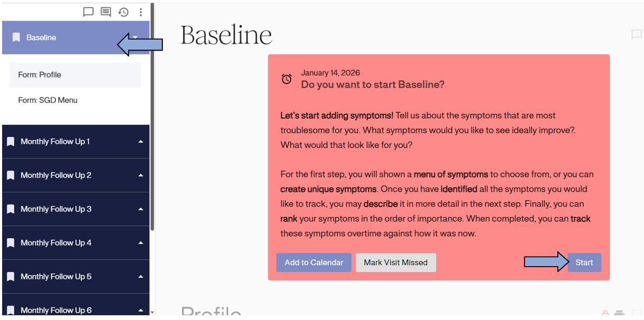Open the comments list icon in sidebar toolbar
The image size is (644, 320).
[x=106, y=12]
